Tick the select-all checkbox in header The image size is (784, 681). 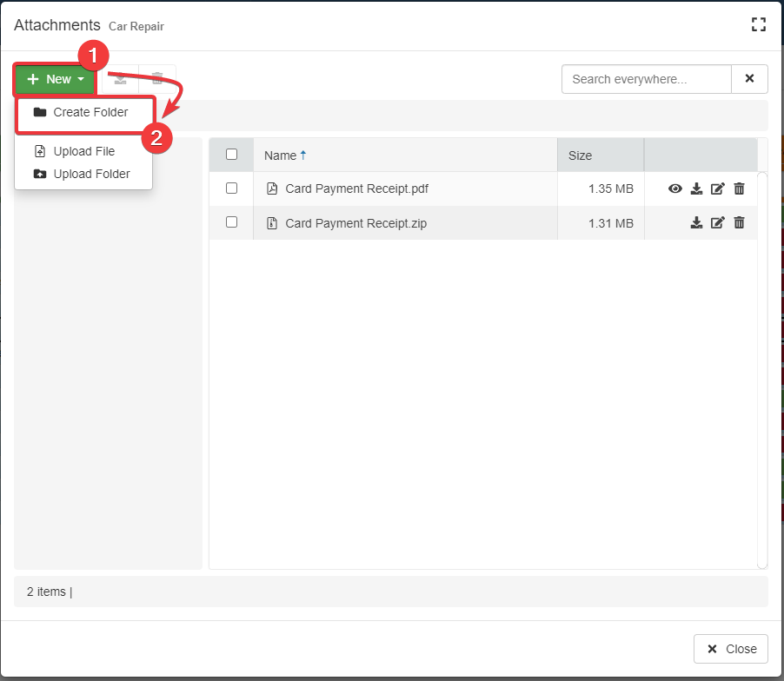click(231, 155)
